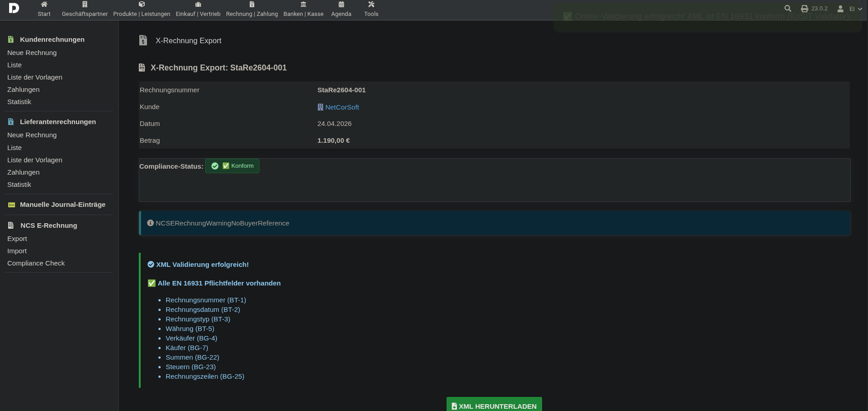The height and width of the screenshot is (411, 868).
Task: Open the Agenda calendar icon
Action: point(341,5)
